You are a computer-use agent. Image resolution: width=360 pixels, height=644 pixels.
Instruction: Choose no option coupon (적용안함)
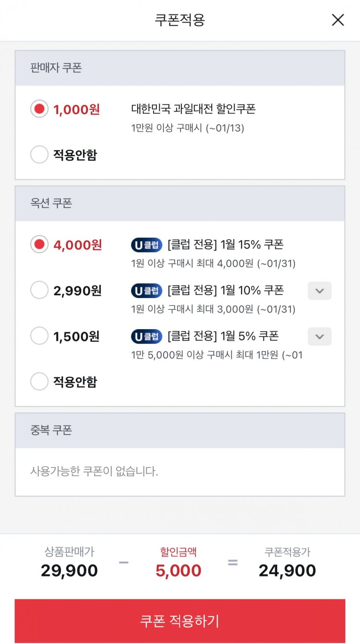tap(39, 382)
